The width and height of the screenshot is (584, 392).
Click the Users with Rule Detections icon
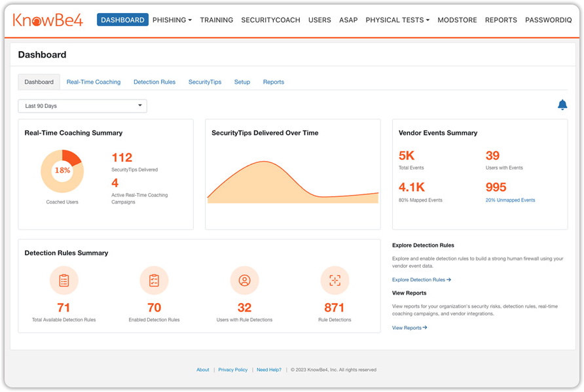[244, 281]
